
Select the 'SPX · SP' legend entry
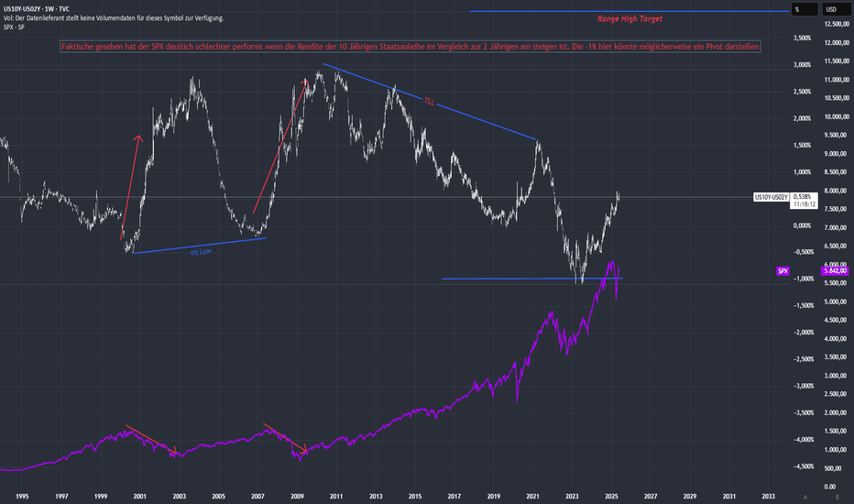point(14,27)
